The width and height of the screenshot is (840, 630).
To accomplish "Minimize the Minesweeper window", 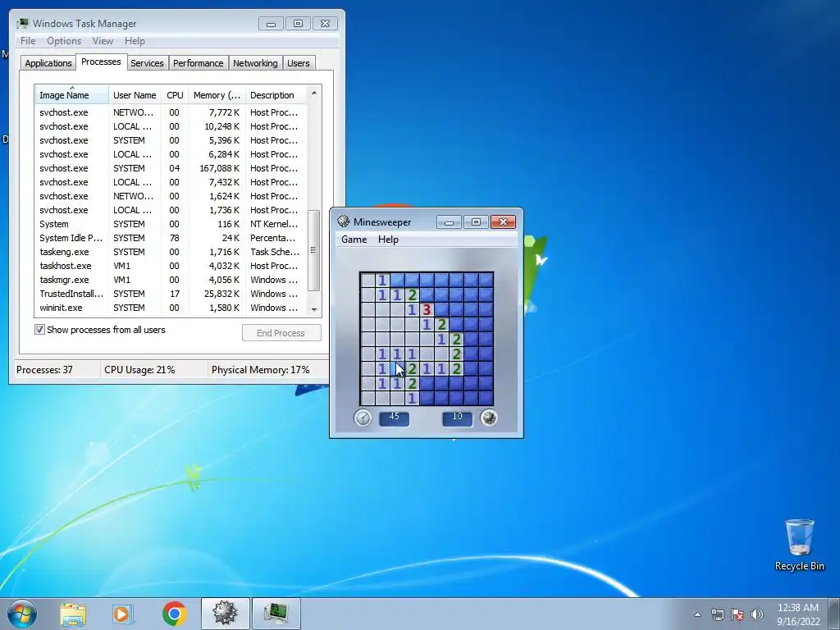I will pyautogui.click(x=449, y=221).
